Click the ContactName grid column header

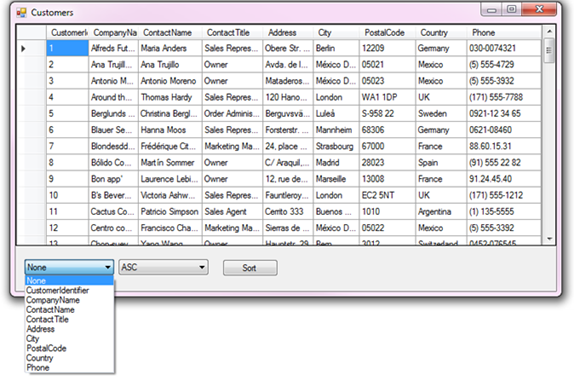(170, 33)
